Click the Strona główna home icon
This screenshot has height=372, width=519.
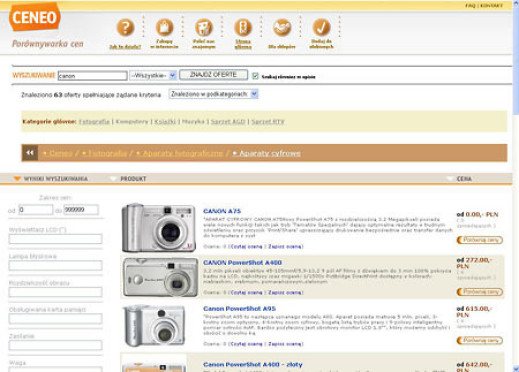243,27
